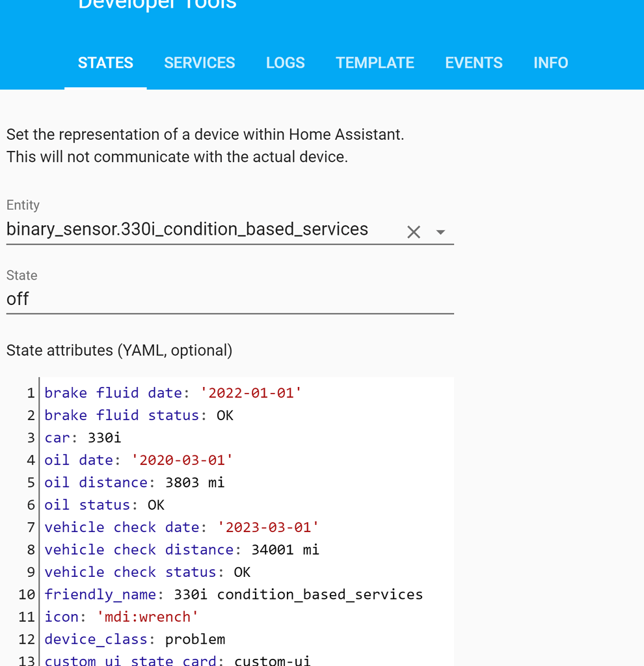Select the STATES tab
The height and width of the screenshot is (666, 644).
tap(105, 62)
